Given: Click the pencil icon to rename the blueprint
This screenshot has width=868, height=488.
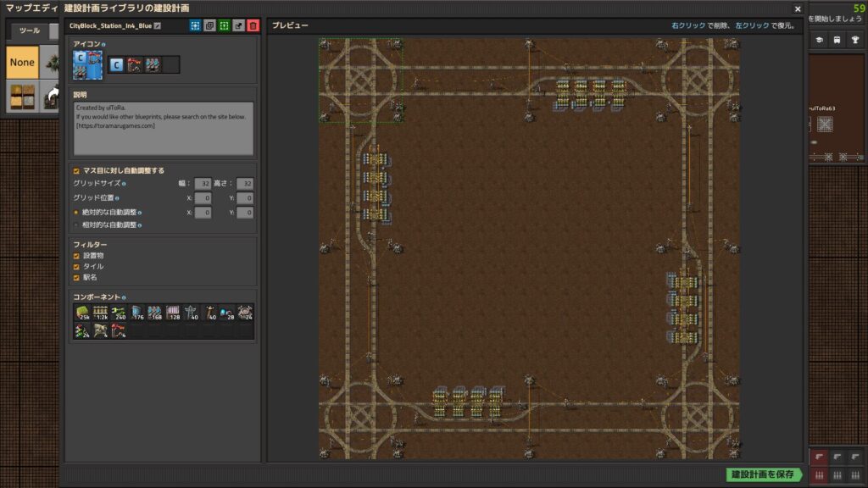Looking at the screenshot, I should 158,26.
